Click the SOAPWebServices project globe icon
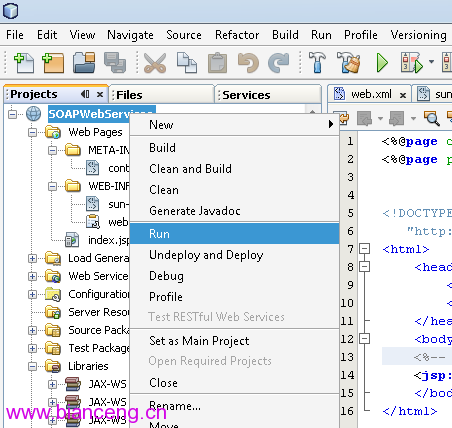This screenshot has height=428, width=452. (34, 114)
